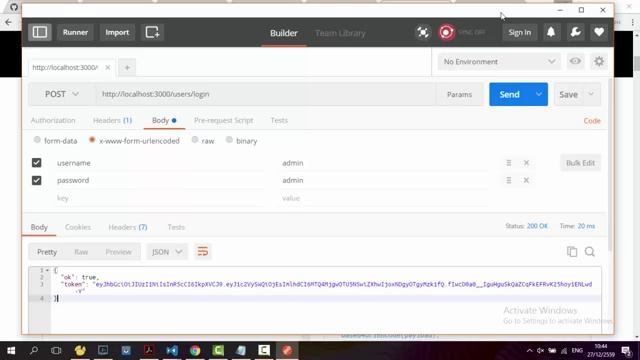Click the Bulk Edit button
The width and height of the screenshot is (640, 360).
580,163
